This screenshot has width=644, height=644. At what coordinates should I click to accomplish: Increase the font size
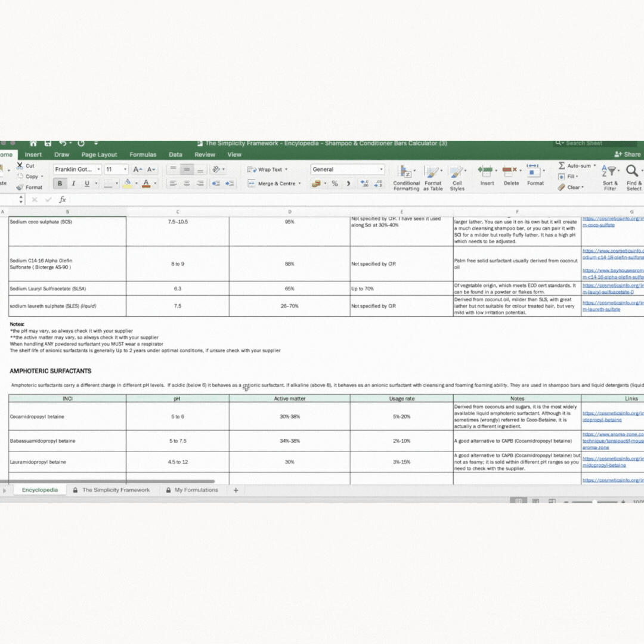tap(138, 169)
